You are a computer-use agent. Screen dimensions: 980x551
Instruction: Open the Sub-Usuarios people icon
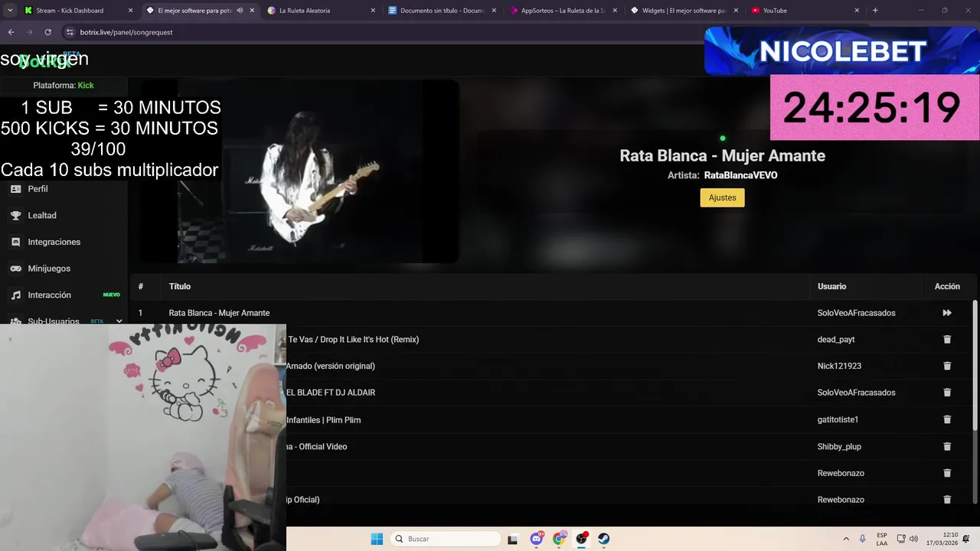(x=15, y=321)
